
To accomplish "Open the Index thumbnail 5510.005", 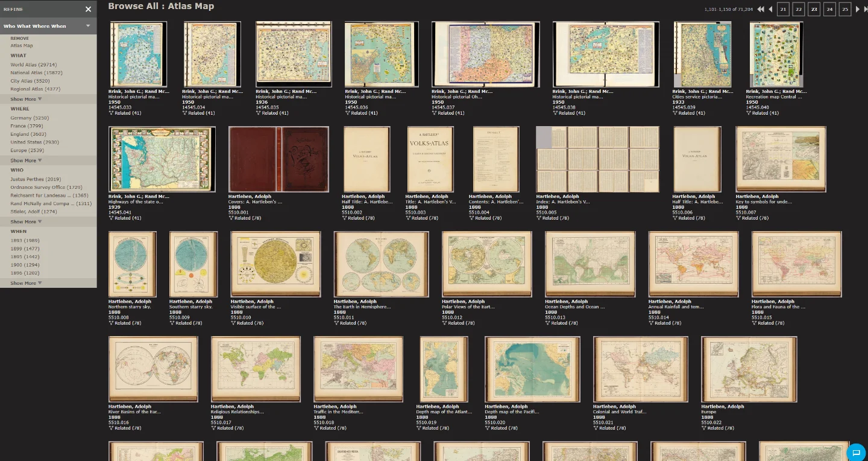I will [x=598, y=159].
